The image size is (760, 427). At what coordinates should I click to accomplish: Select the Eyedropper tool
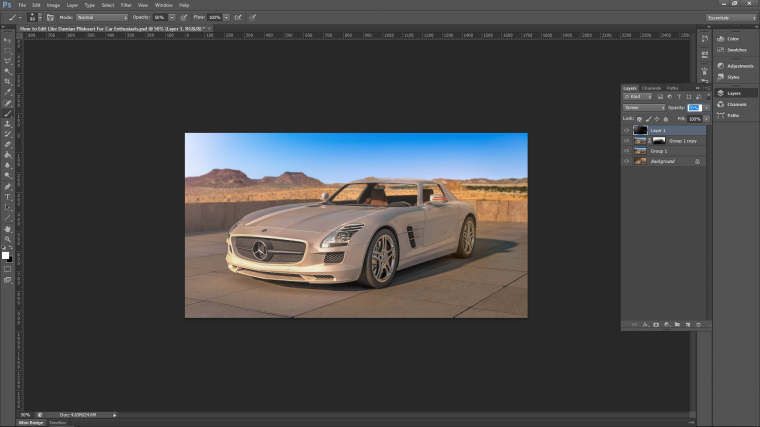7,92
